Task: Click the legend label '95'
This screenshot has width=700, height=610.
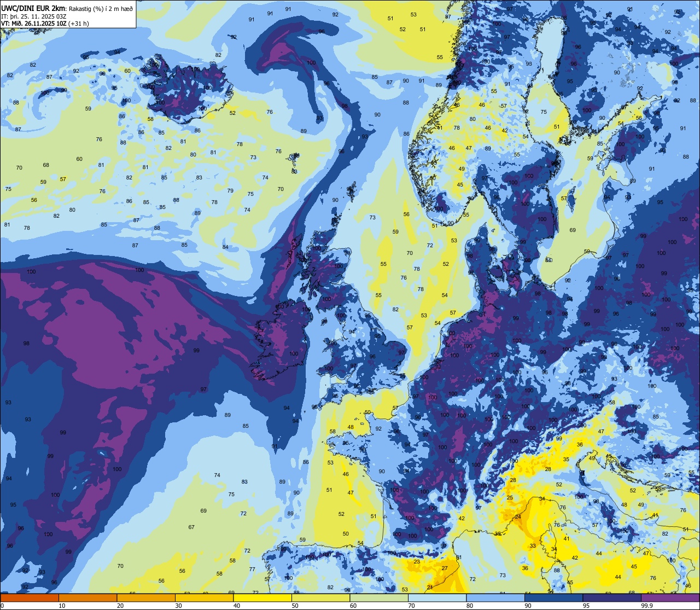Action: pyautogui.click(x=586, y=606)
